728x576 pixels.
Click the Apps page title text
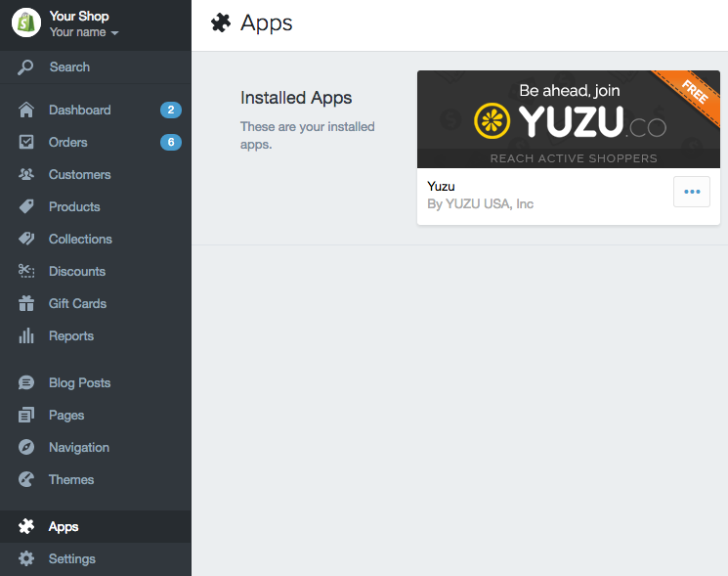(266, 23)
